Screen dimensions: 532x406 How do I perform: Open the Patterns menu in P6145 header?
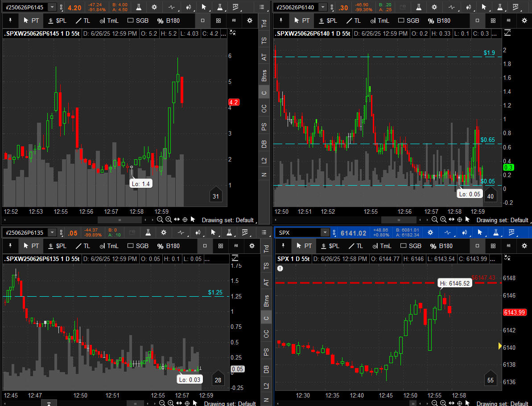tap(235, 7)
